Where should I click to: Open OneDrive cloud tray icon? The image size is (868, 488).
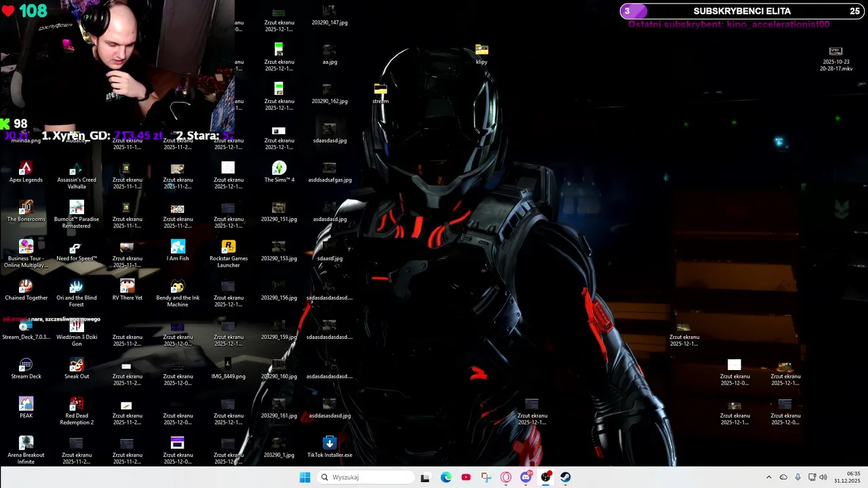pyautogui.click(x=783, y=477)
